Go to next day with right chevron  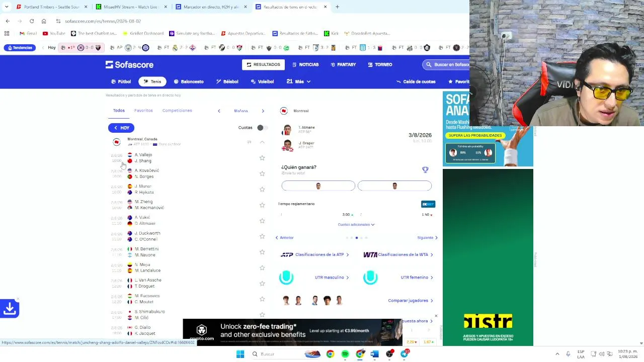coord(263,111)
